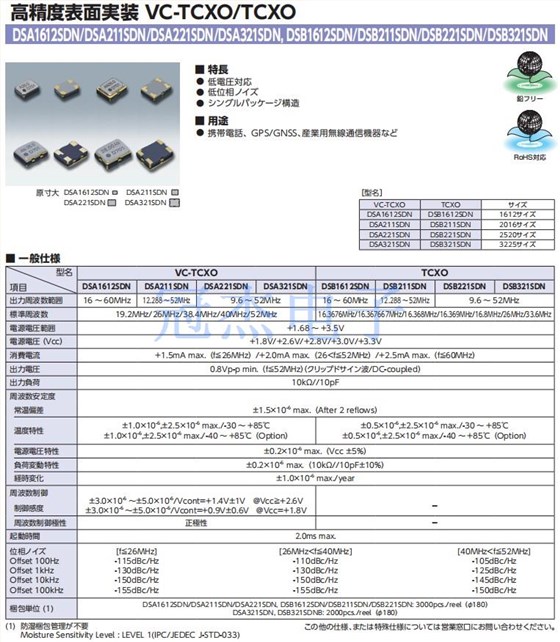The image size is (560, 642).
Task: Click the DSB1612SDN entry in 型名 table
Action: [x=451, y=215]
